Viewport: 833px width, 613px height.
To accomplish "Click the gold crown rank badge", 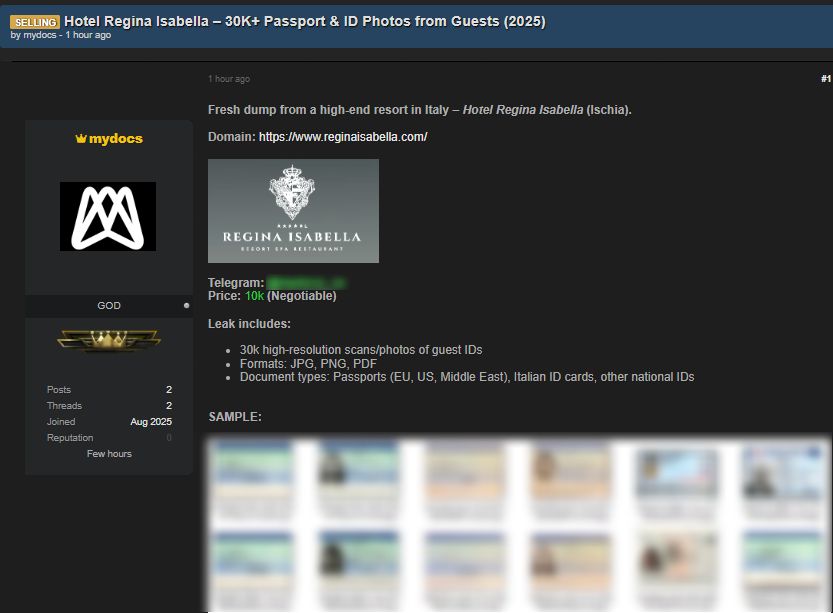I will tap(109, 340).
